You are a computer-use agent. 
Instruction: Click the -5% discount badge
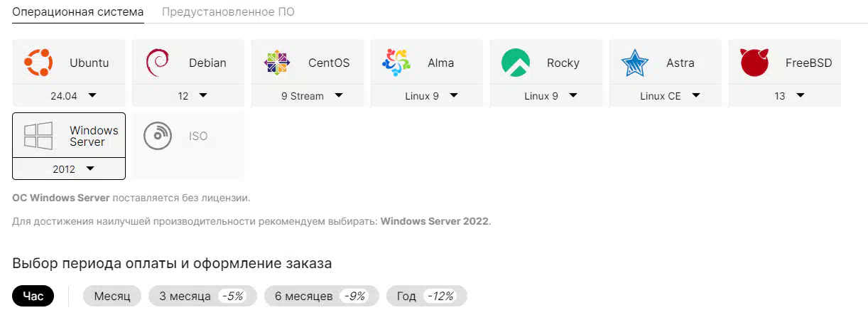[x=233, y=297]
